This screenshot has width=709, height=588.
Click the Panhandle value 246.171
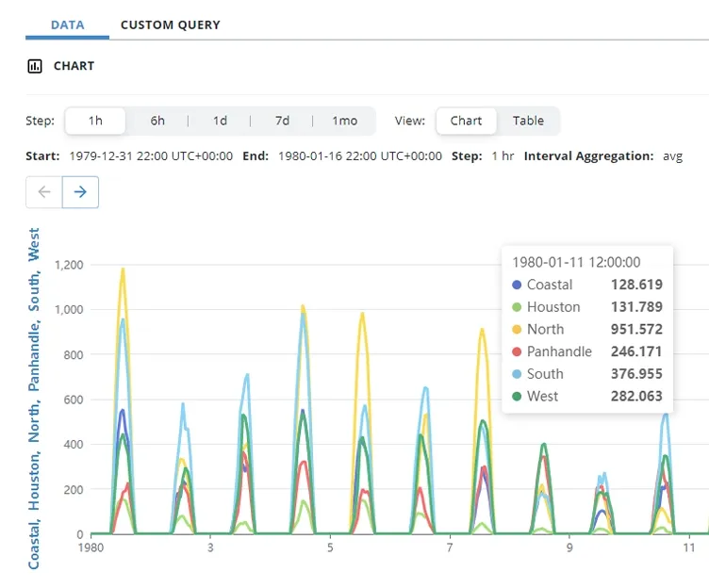coord(636,351)
